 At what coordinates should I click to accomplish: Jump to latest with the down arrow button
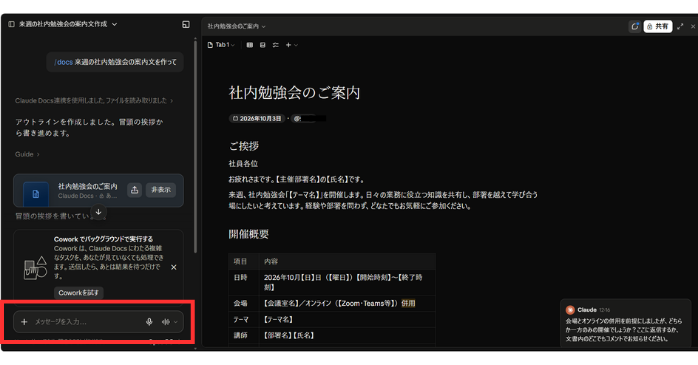(x=98, y=212)
